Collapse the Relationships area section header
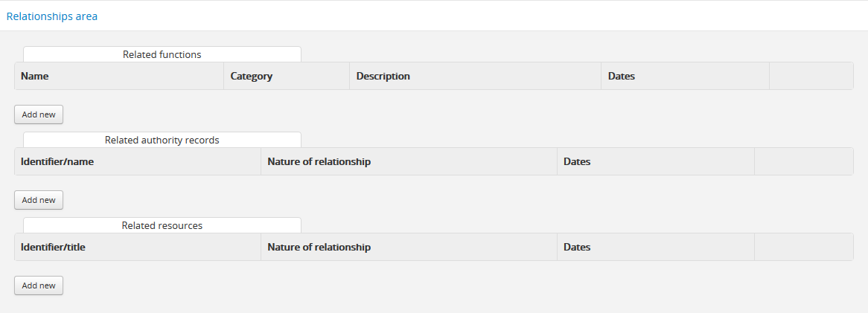 tap(52, 16)
